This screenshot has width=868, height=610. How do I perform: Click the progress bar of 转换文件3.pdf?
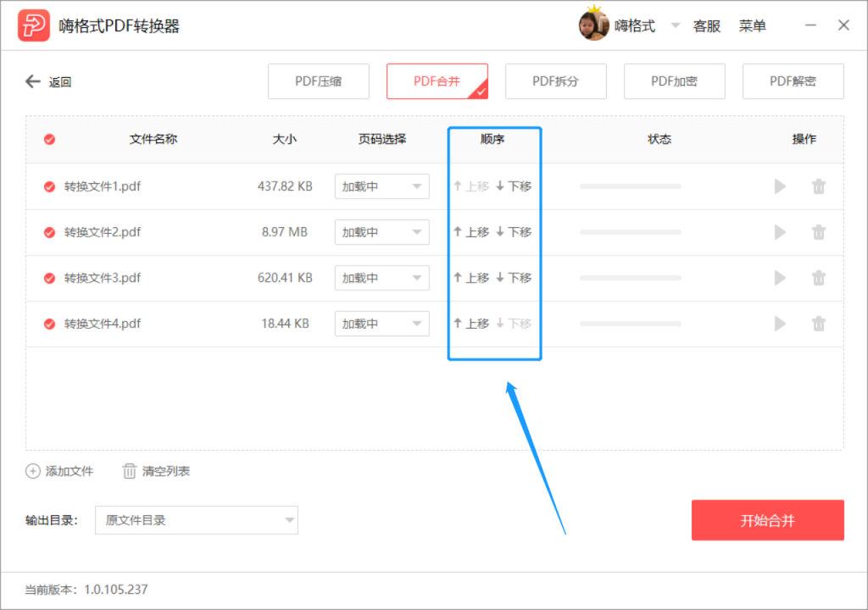631,278
